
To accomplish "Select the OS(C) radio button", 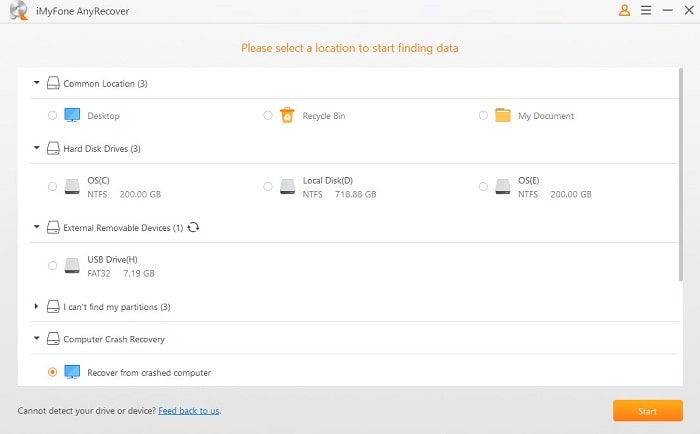I will click(x=52, y=187).
